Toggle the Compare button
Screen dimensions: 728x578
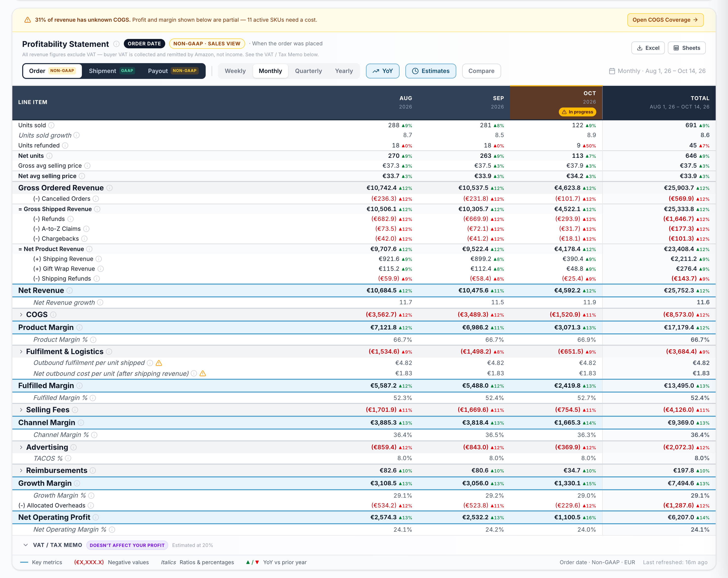(481, 71)
